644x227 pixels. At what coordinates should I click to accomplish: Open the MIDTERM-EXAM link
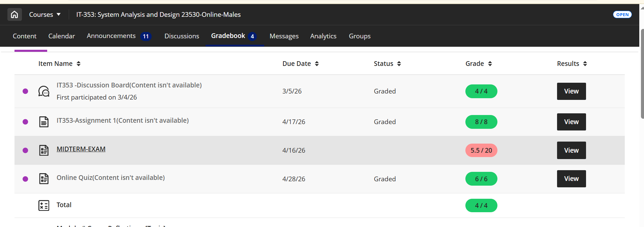pos(81,149)
